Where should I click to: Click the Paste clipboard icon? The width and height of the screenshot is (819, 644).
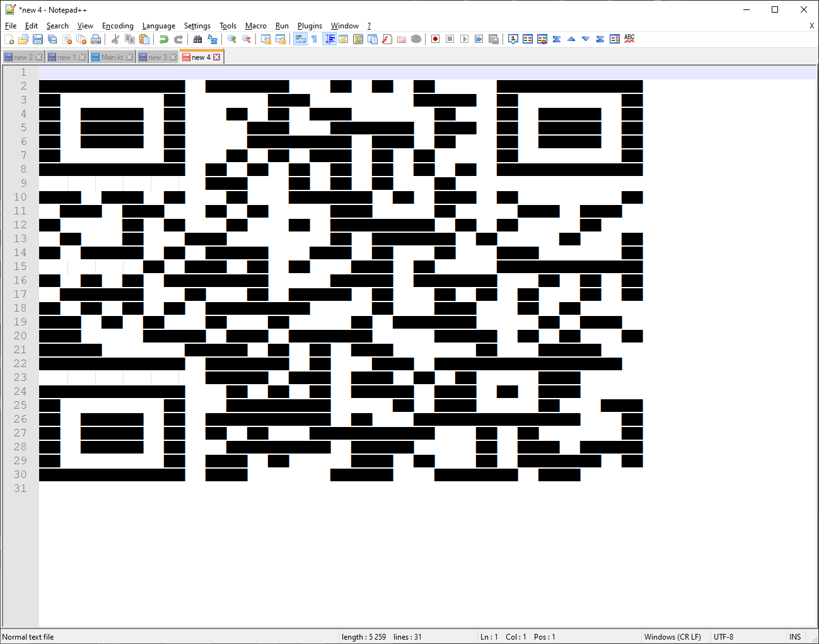coord(144,39)
